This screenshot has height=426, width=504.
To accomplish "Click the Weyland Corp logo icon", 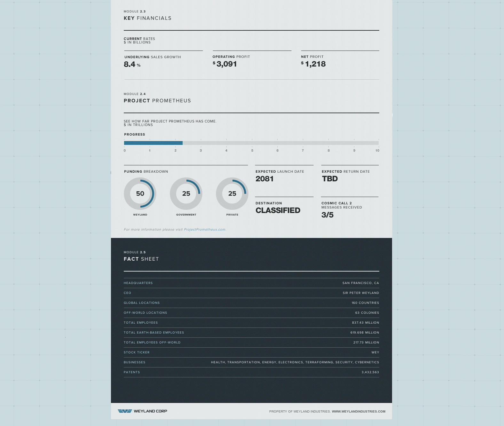I will click(125, 411).
